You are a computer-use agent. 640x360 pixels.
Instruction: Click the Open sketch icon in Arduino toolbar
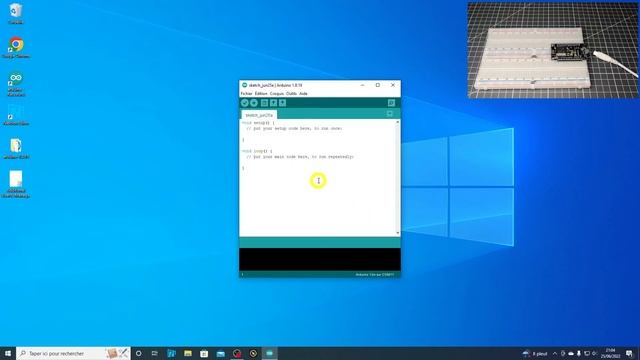pos(273,103)
